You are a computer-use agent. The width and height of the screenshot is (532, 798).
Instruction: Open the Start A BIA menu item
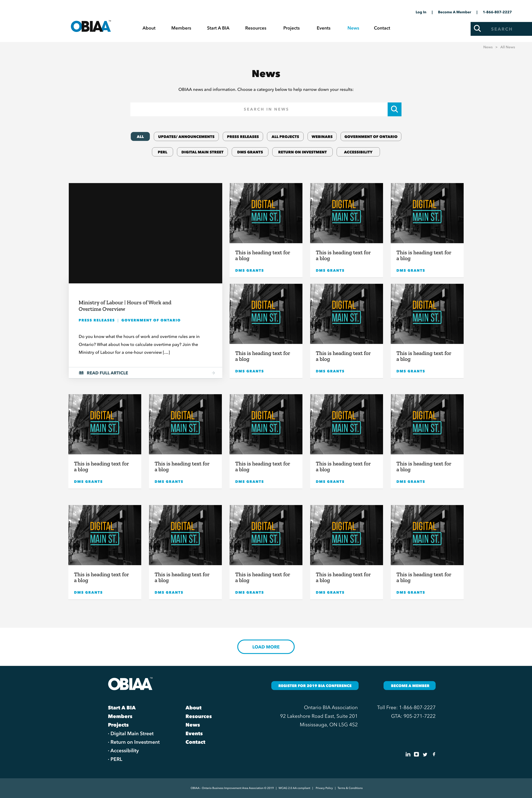pyautogui.click(x=218, y=28)
